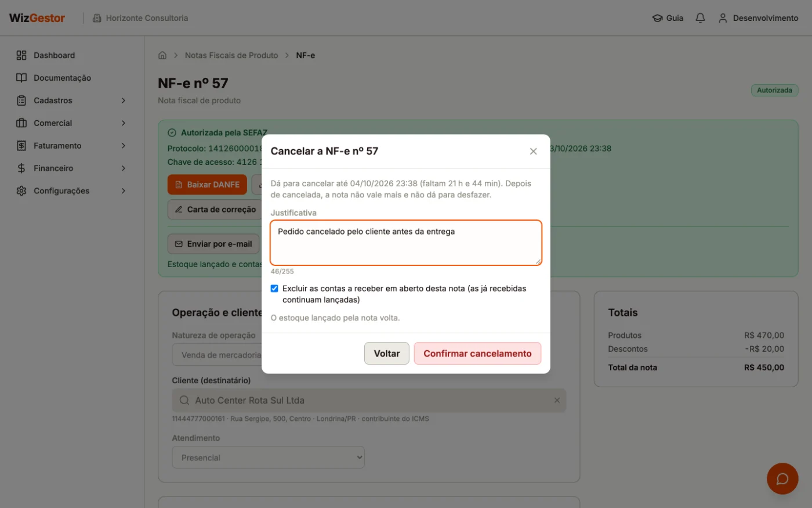This screenshot has height=508, width=812.
Task: Click the company building icon in header
Action: click(97, 18)
